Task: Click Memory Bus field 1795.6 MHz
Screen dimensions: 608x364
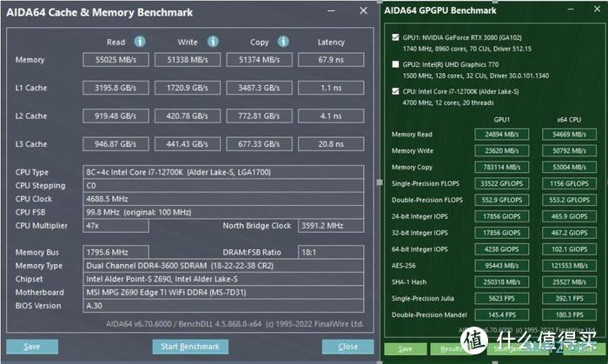Action: (116, 252)
